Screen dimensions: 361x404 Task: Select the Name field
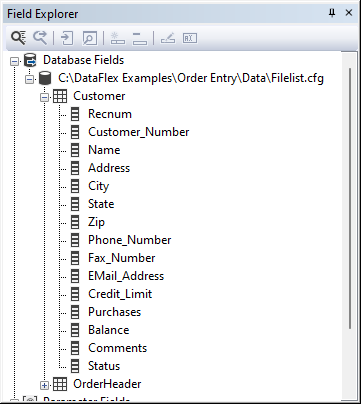click(x=104, y=150)
